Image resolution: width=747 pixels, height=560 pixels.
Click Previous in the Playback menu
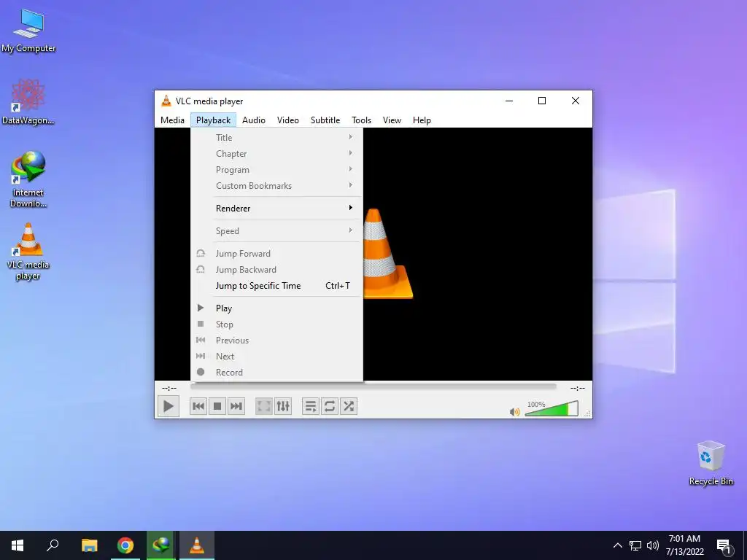pyautogui.click(x=276, y=341)
